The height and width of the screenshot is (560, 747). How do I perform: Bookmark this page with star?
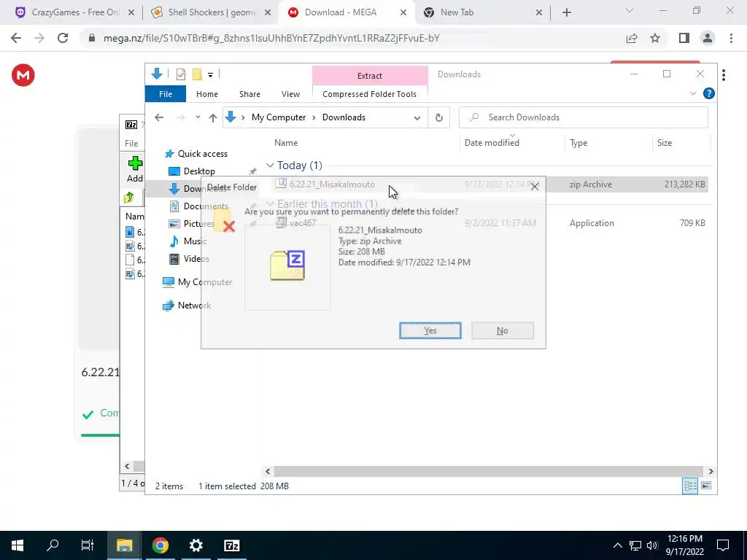[655, 38]
